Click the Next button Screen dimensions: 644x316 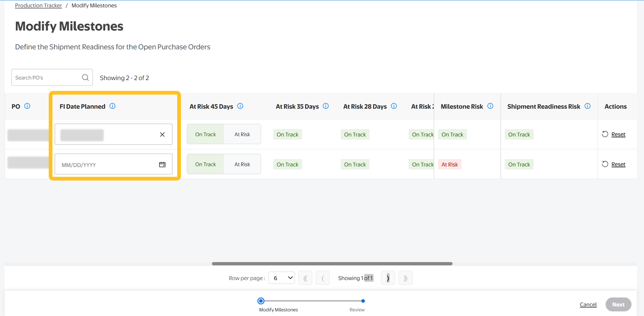point(618,304)
